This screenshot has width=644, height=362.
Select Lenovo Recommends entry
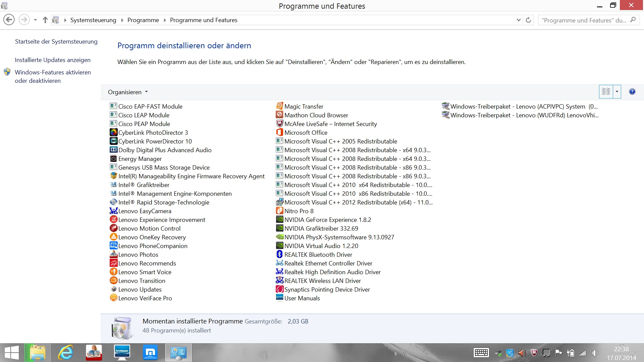point(143,263)
